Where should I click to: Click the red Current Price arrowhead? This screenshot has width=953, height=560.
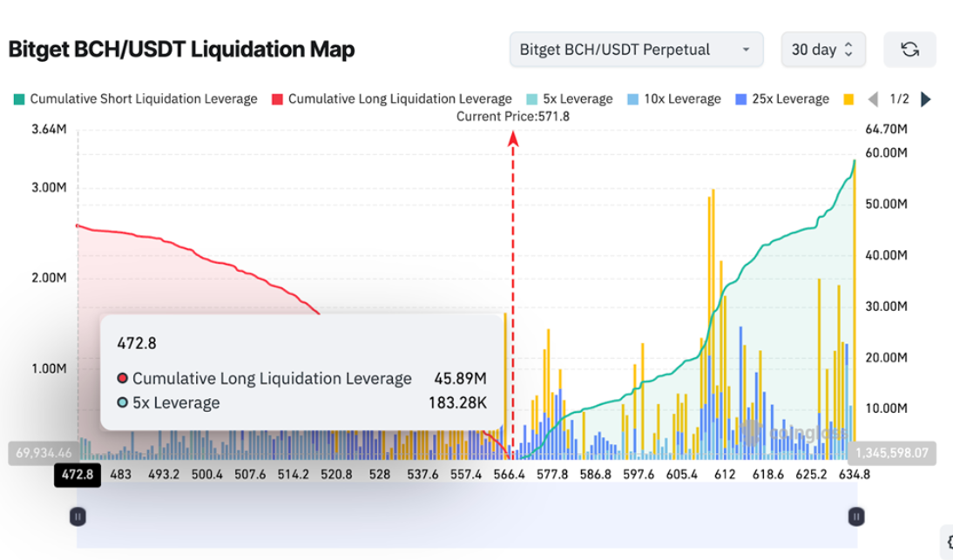(x=513, y=138)
